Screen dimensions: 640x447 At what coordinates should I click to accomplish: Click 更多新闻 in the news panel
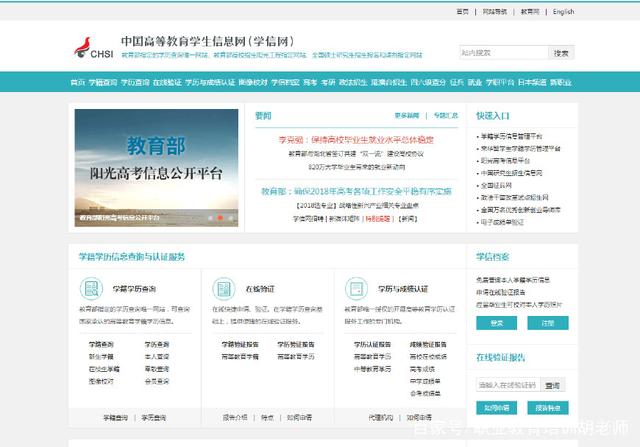click(x=406, y=115)
